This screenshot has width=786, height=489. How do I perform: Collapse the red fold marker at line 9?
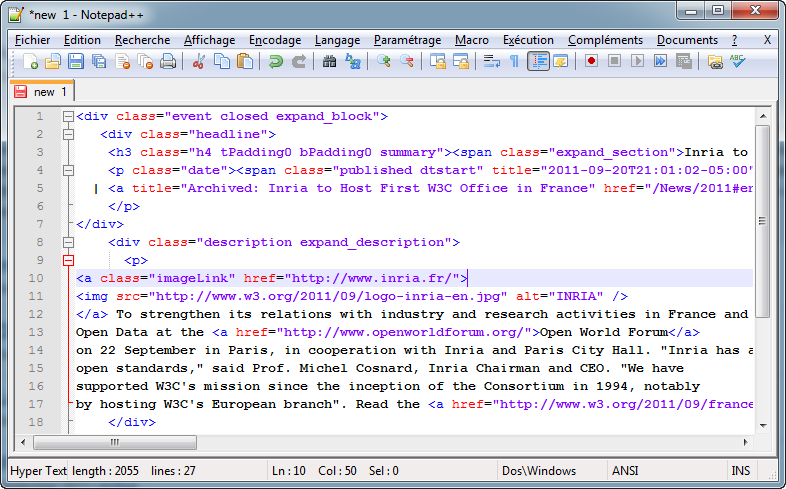tap(68, 260)
